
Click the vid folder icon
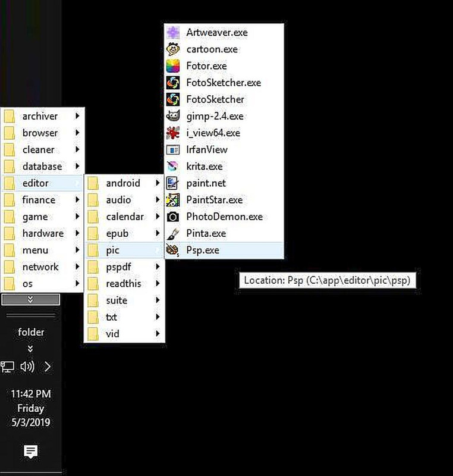coord(93,334)
